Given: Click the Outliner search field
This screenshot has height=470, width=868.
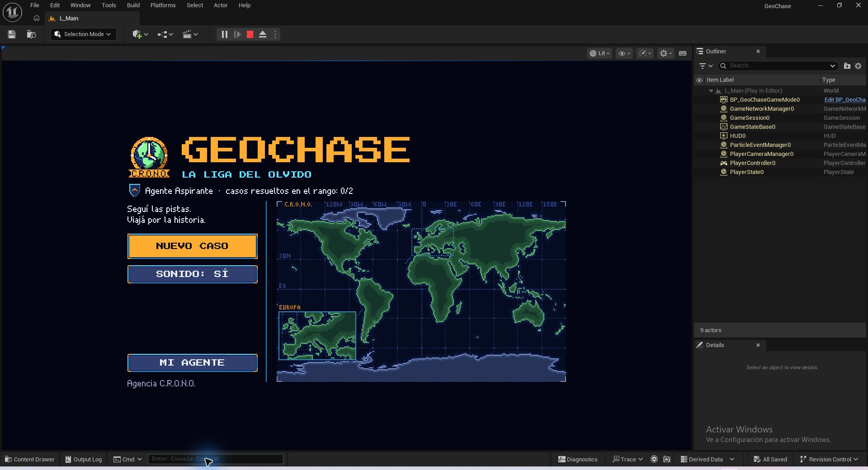Looking at the screenshot, I should (x=778, y=66).
